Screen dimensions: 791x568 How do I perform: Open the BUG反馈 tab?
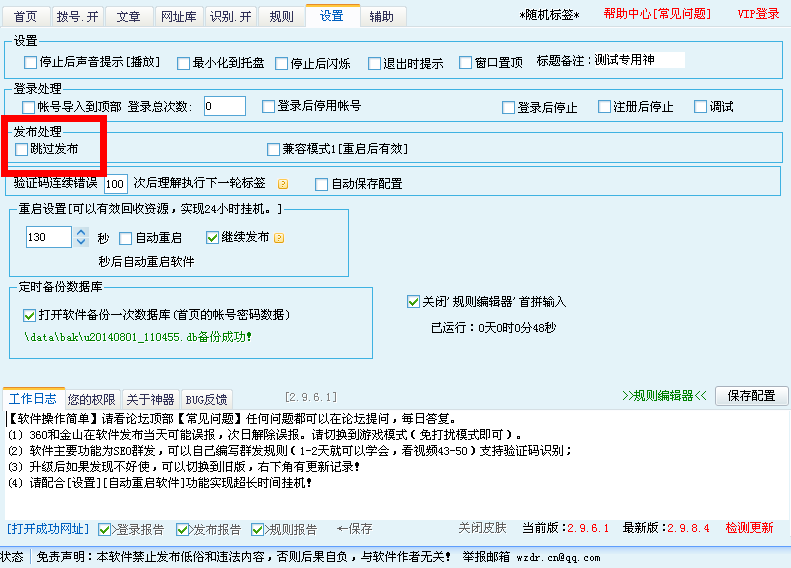coord(206,400)
